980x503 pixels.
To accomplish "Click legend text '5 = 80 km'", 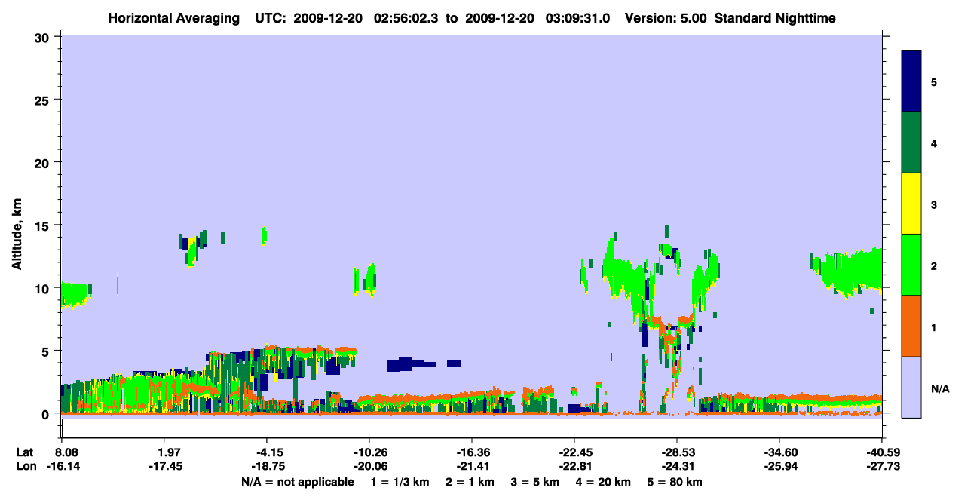I will [x=676, y=482].
